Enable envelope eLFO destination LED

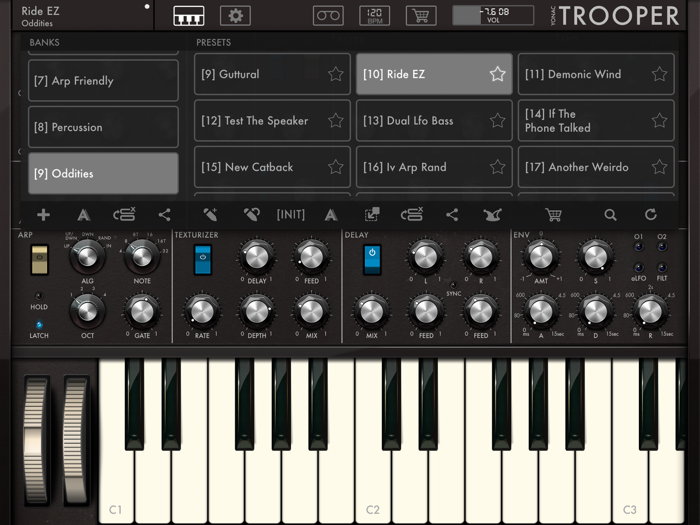point(638,267)
